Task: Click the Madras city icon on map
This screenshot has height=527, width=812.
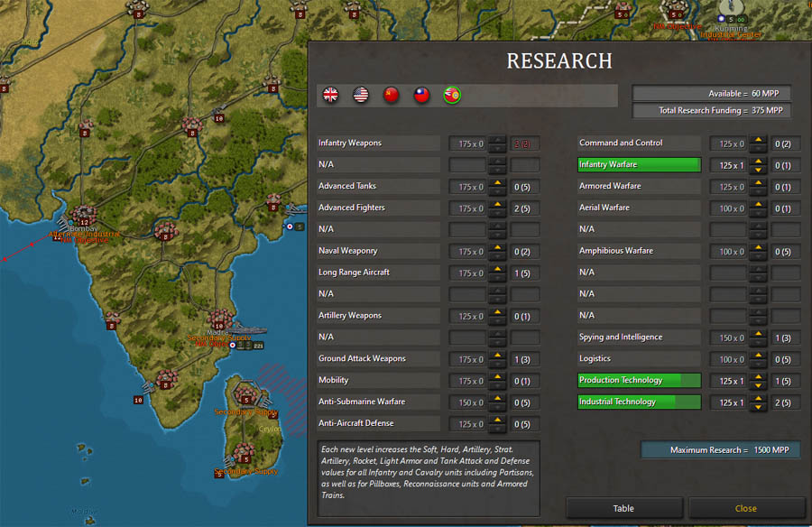Action: point(219,319)
